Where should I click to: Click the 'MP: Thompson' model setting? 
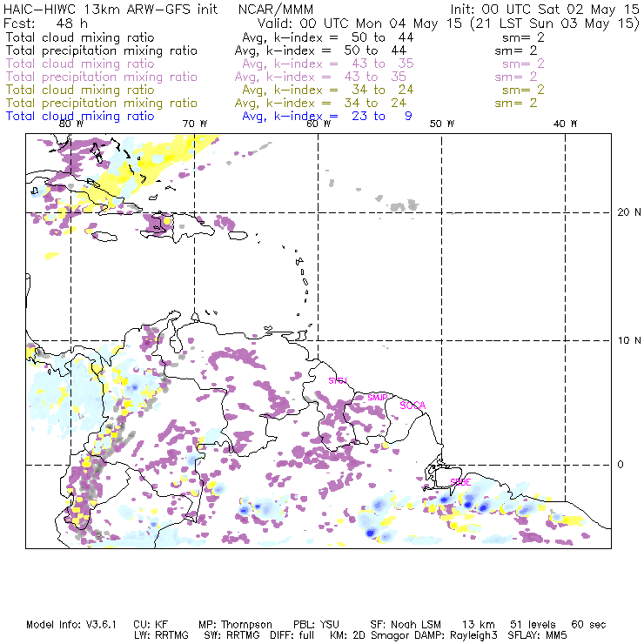(235, 625)
